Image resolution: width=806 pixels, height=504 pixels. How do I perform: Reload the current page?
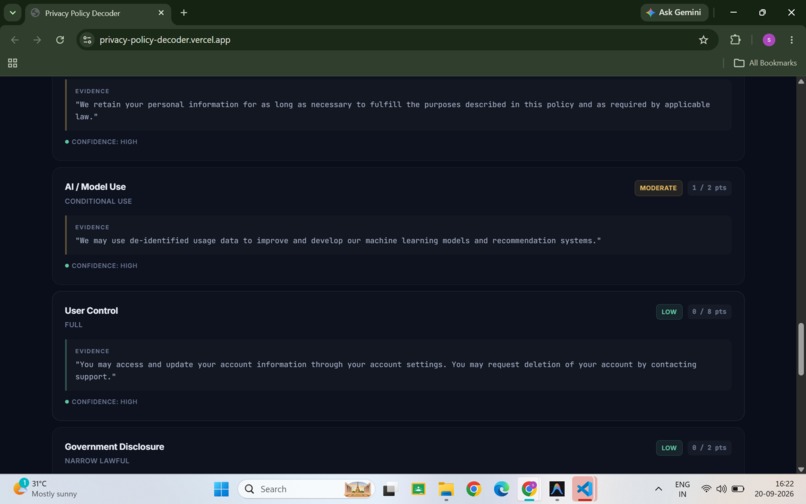pyautogui.click(x=60, y=40)
